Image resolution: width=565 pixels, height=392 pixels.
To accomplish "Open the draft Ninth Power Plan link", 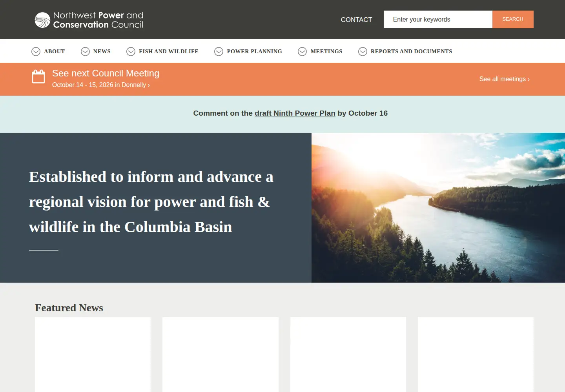I will coord(295,113).
